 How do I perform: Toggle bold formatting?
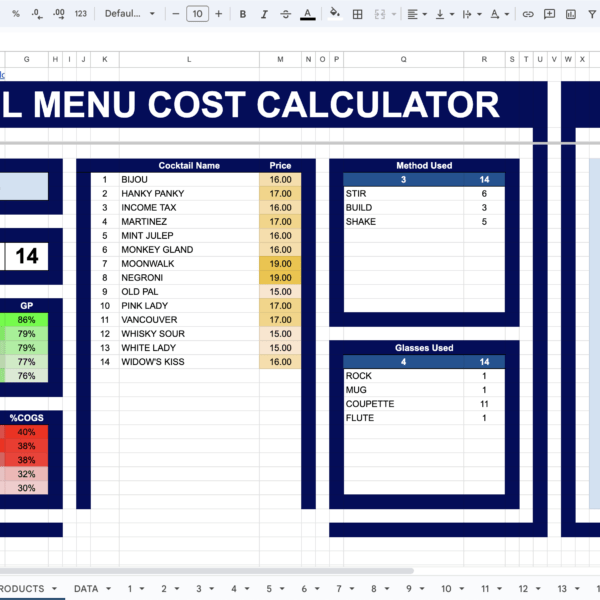coord(243,14)
